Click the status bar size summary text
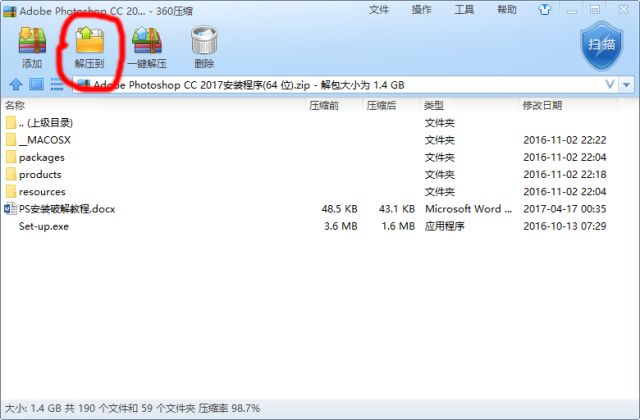 132,408
